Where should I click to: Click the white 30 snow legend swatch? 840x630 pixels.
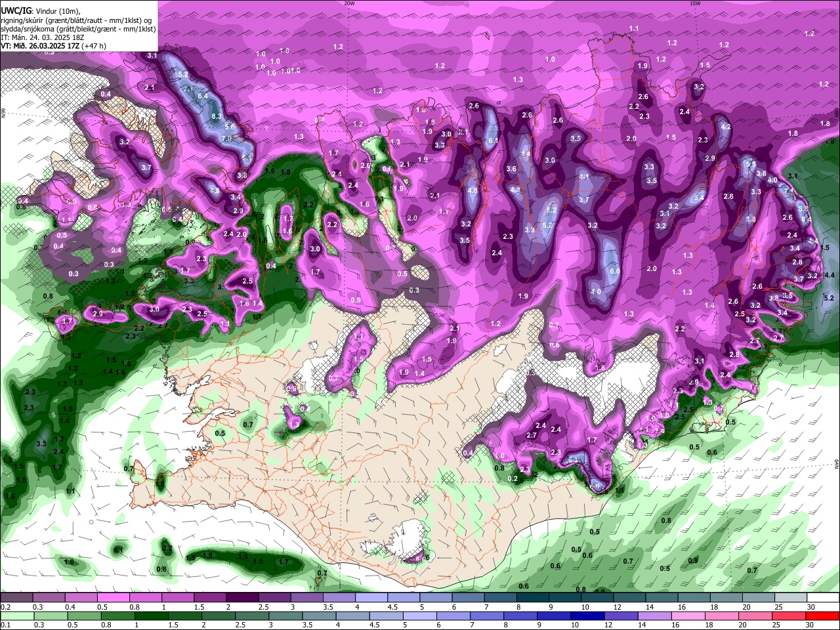point(824,597)
